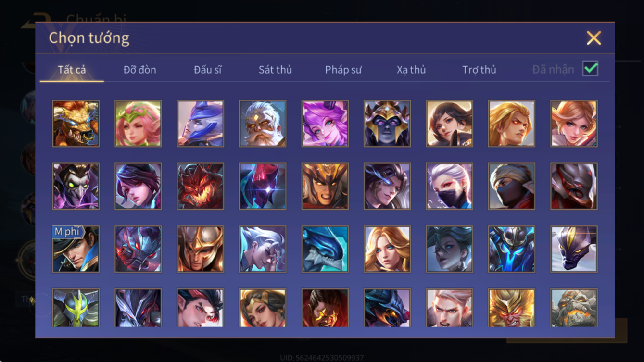The width and height of the screenshot is (644, 362).
Task: Open the Xạ thủ tab
Action: pyautogui.click(x=411, y=70)
